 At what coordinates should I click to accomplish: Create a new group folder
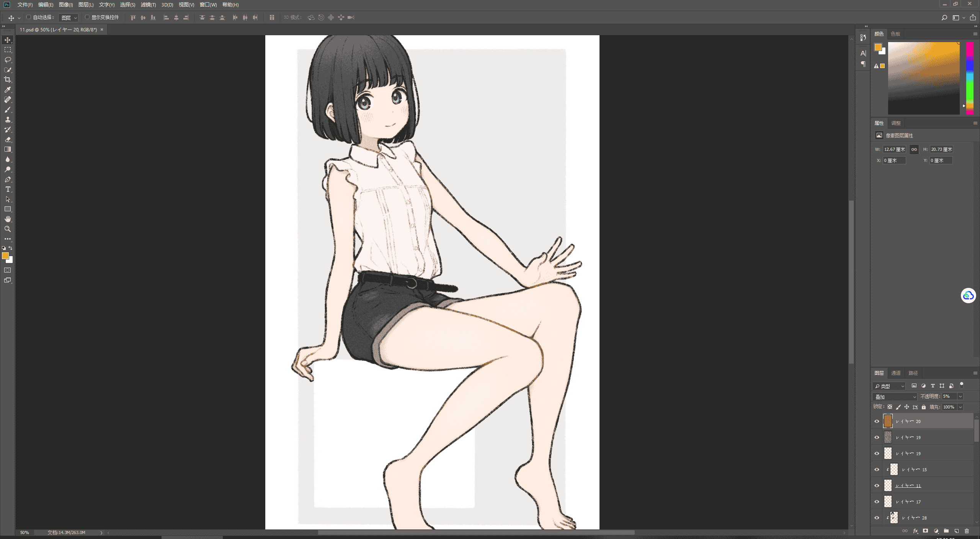coord(946,531)
